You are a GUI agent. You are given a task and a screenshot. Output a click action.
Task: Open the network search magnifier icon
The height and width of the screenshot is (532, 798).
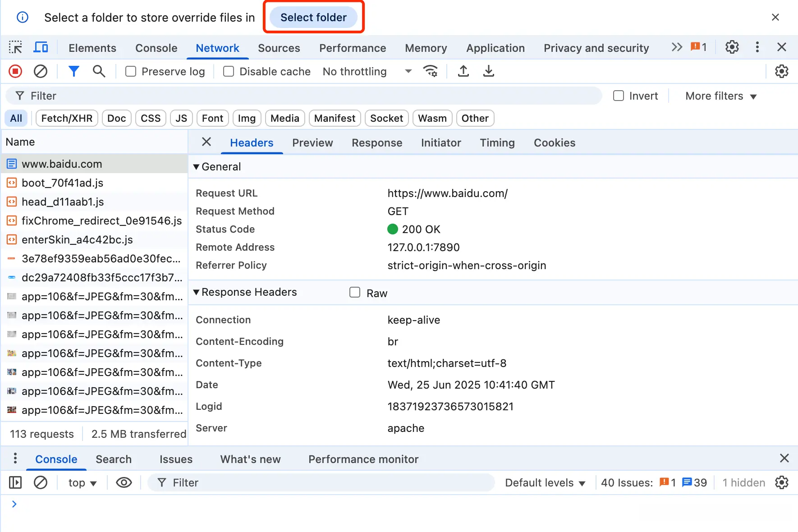tap(99, 71)
